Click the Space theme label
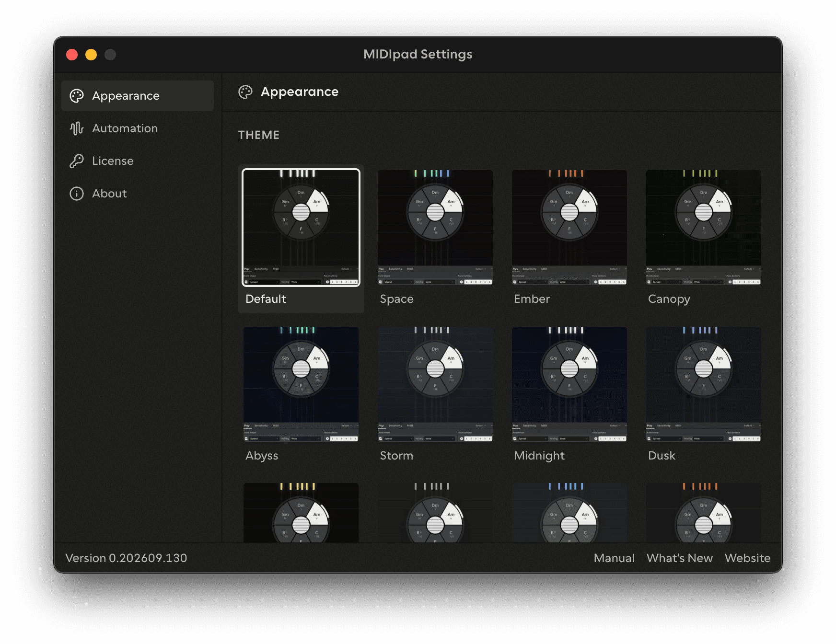Viewport: 836px width, 644px height. tap(396, 299)
